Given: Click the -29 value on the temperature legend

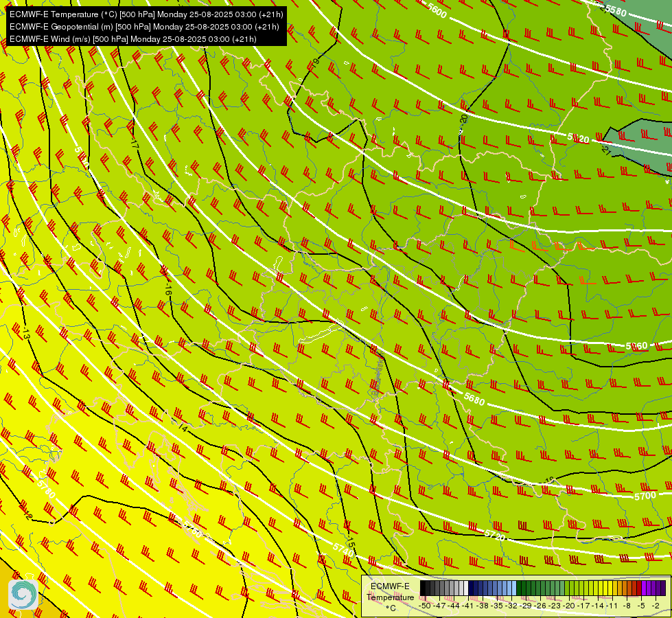Looking at the screenshot, I should [x=525, y=606].
